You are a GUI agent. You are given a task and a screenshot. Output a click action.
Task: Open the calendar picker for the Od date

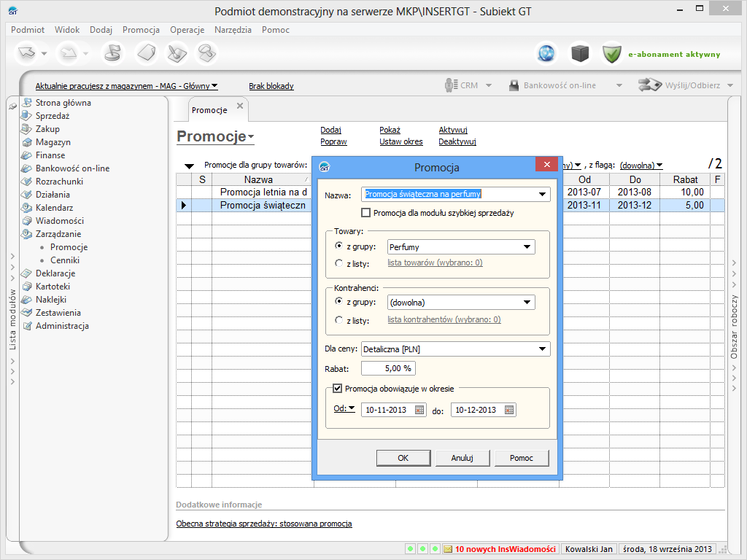click(x=419, y=410)
